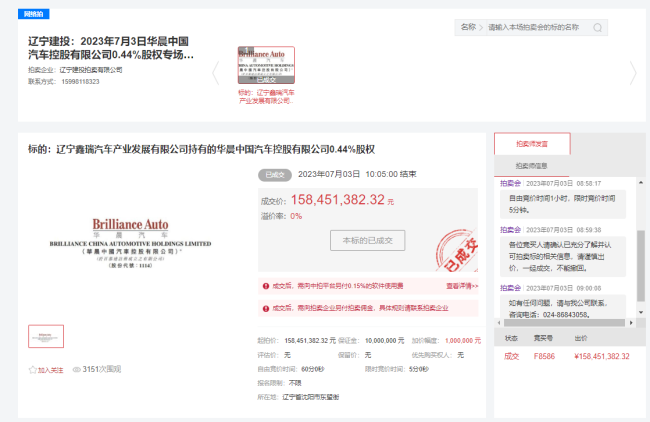Click the red alert icon for software fee notice
This screenshot has width=650, height=422.
264,285
